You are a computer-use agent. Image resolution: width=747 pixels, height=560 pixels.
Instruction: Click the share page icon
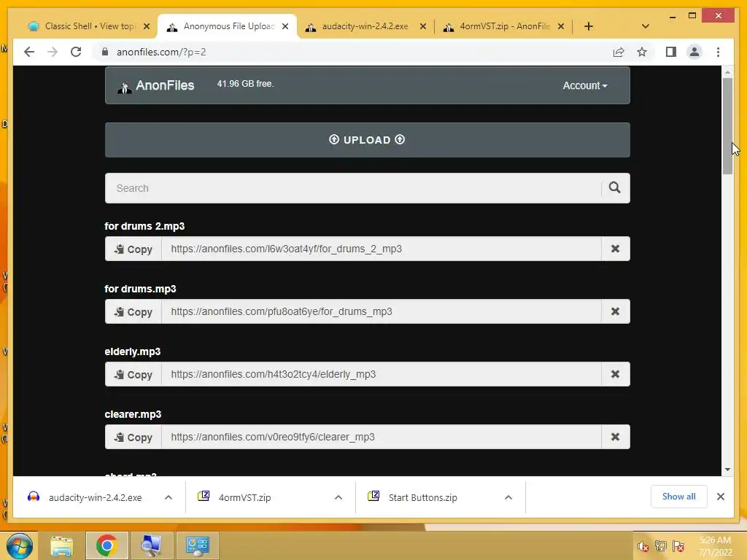pos(619,52)
